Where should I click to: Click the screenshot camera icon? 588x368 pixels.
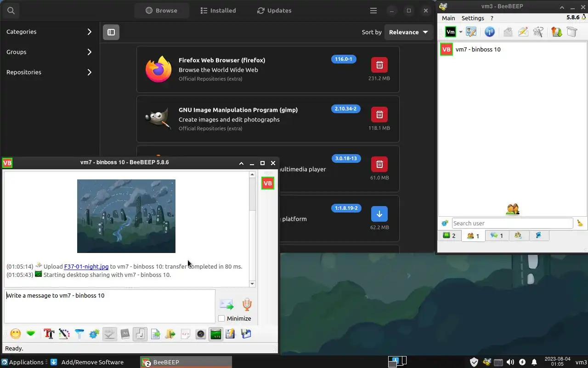click(x=201, y=333)
